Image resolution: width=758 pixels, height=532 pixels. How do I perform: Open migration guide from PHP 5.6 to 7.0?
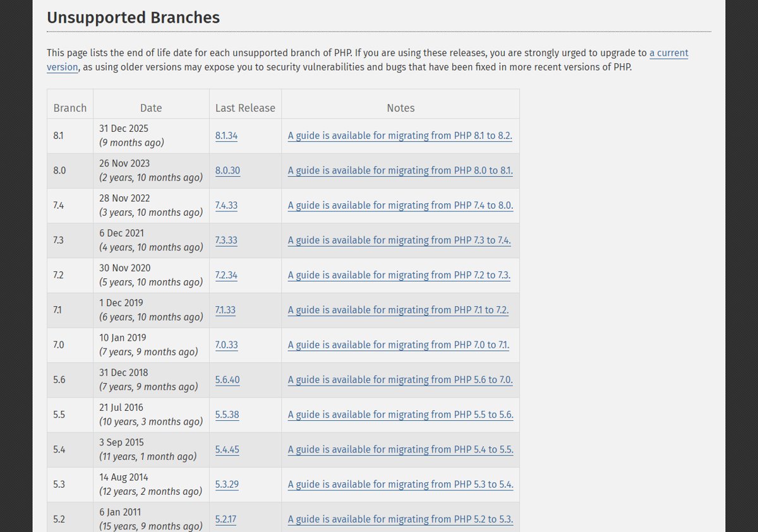point(400,380)
